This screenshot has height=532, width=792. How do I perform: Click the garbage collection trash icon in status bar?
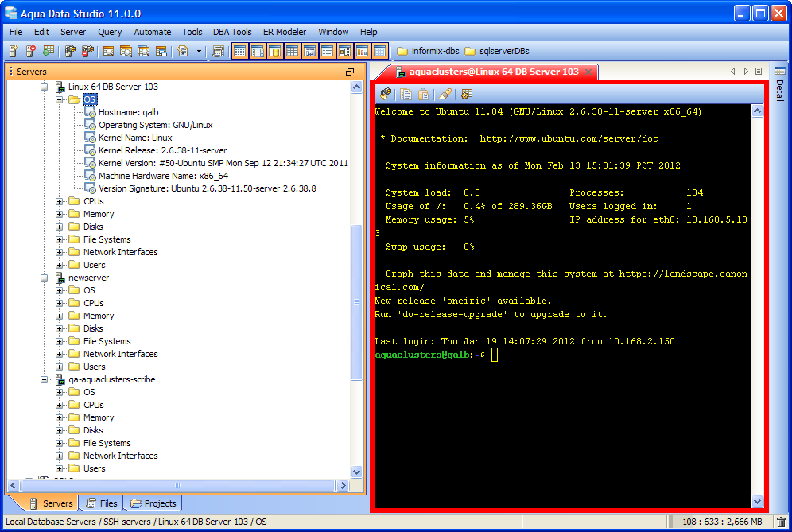(781, 522)
